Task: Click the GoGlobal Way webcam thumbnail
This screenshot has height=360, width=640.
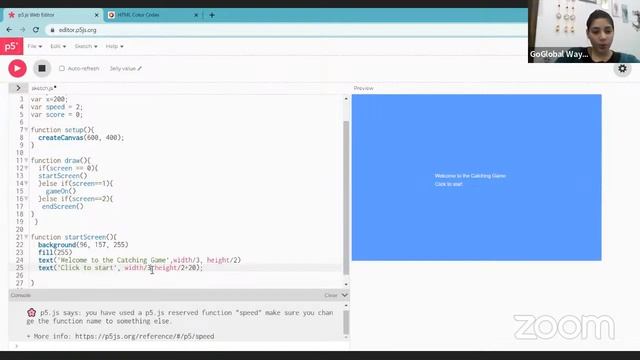Action: pyautogui.click(x=584, y=31)
